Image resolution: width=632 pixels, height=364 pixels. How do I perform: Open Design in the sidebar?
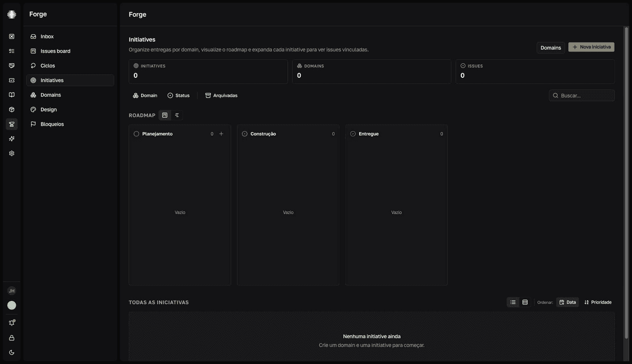pyautogui.click(x=70, y=109)
